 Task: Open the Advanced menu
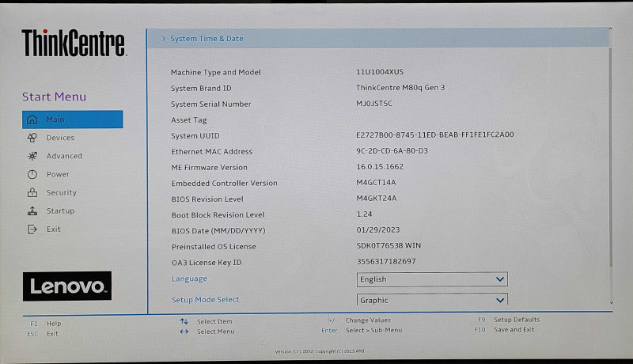(x=64, y=156)
